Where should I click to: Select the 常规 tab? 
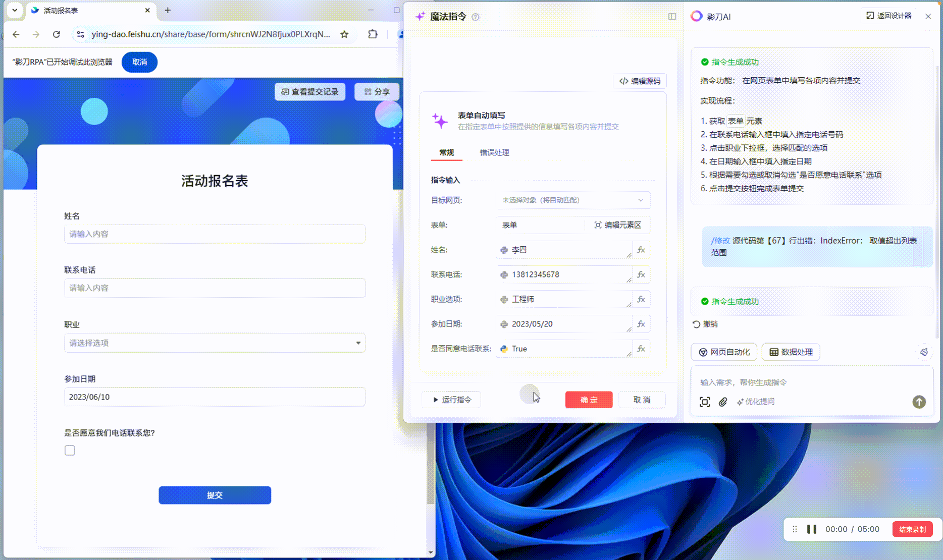[446, 152]
